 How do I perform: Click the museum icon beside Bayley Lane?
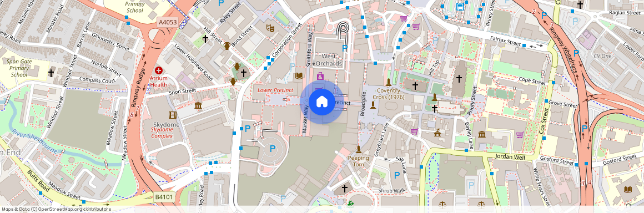[482, 134]
